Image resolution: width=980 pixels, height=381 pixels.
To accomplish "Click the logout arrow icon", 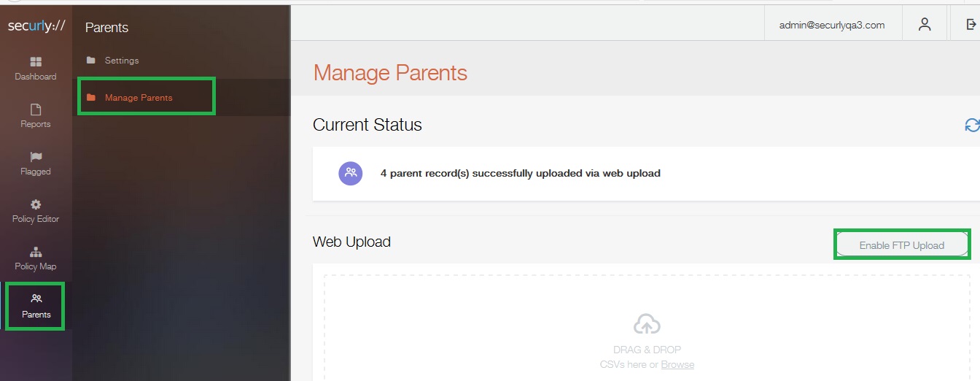I will coord(971,24).
